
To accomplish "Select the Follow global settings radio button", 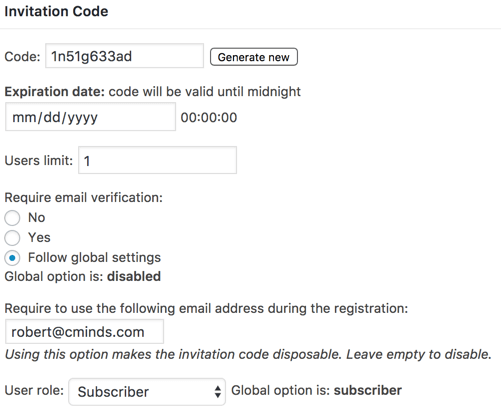I will [x=12, y=258].
